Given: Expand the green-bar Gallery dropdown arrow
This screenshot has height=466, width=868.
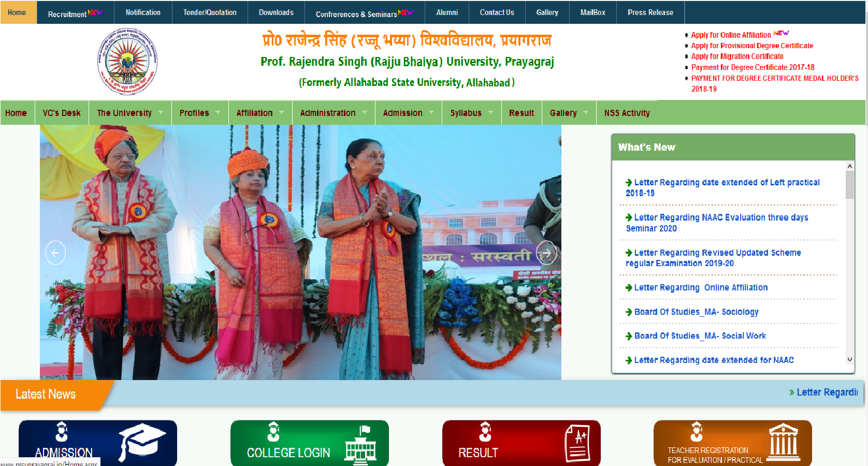Looking at the screenshot, I should [586, 112].
